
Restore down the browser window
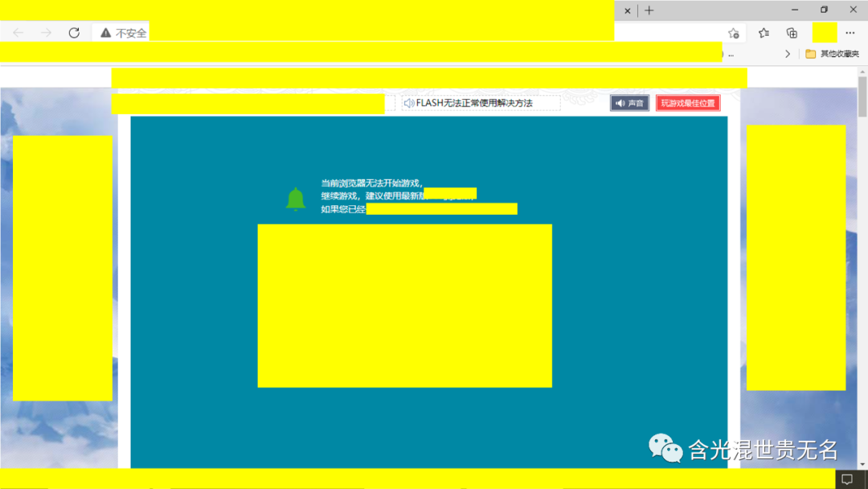click(x=824, y=10)
